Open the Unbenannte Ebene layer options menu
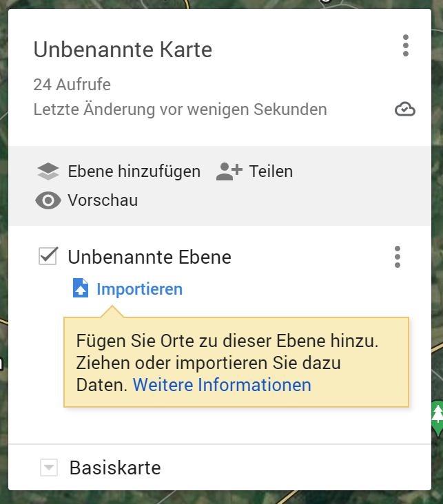The width and height of the screenshot is (443, 504). 398,257
